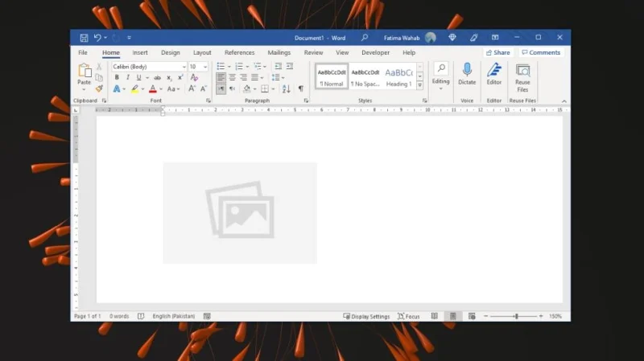Toggle Italic formatting
Image resolution: width=644 pixels, height=361 pixels.
click(128, 77)
